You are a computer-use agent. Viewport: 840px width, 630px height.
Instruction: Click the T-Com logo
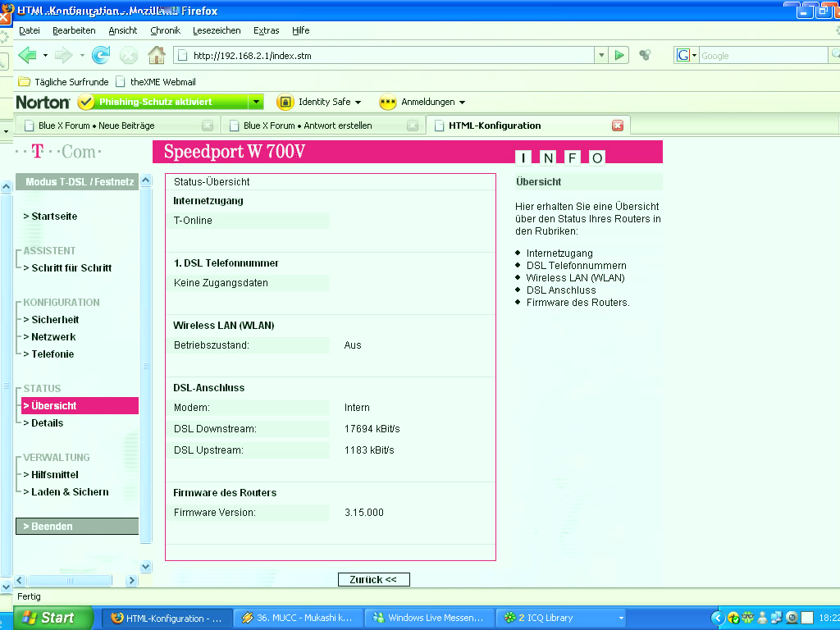pyautogui.click(x=59, y=152)
